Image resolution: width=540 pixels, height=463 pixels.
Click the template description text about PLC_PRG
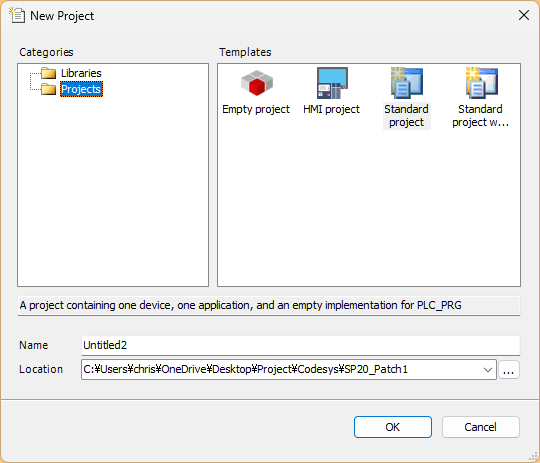[x=240, y=305]
